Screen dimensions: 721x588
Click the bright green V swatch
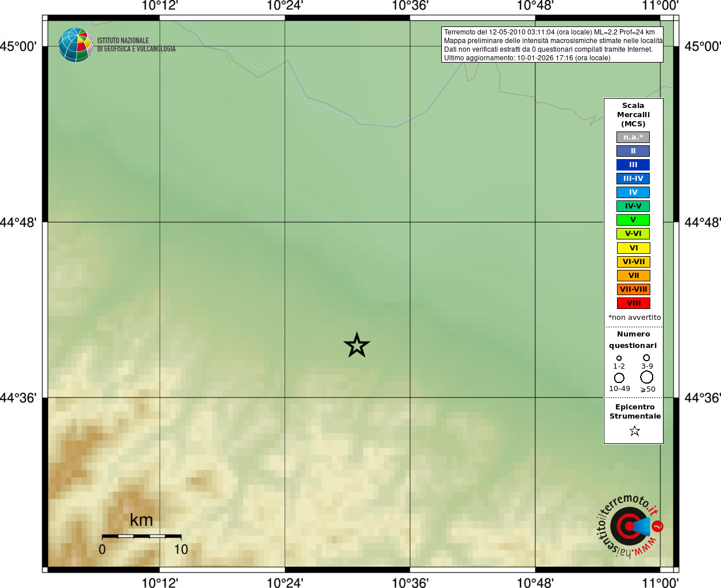633,220
